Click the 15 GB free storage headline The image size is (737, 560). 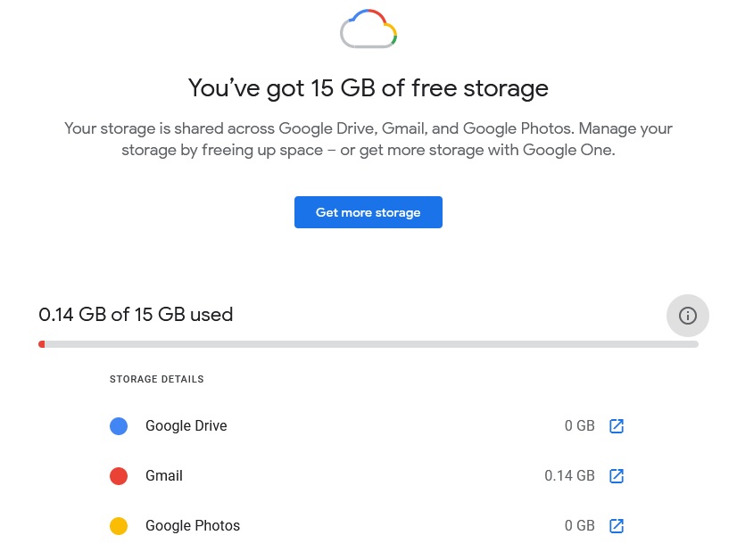pos(368,88)
